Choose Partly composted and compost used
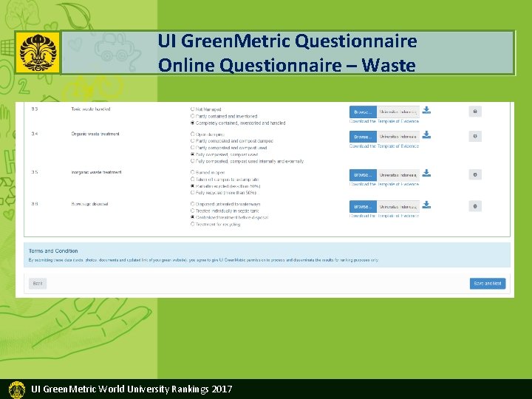 (x=192, y=148)
